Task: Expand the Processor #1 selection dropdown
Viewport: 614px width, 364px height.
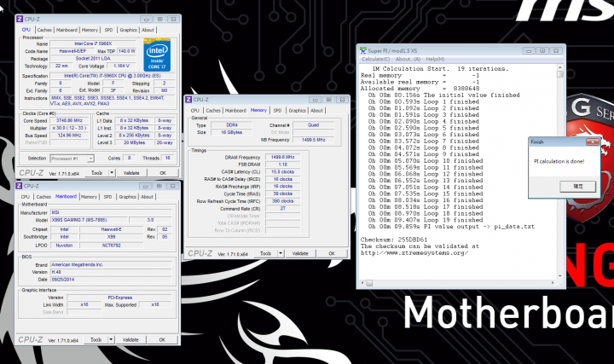Action: [90, 159]
